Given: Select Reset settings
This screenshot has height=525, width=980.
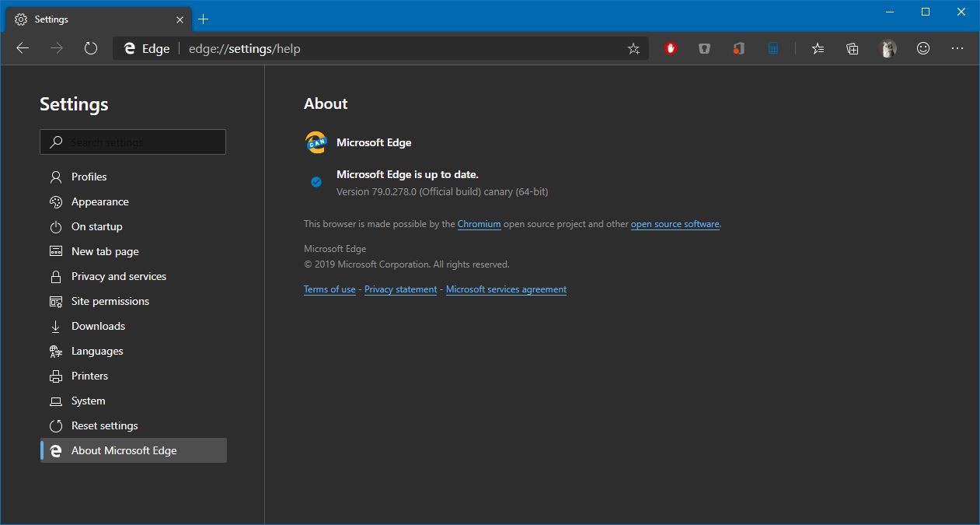Looking at the screenshot, I should [134, 425].
